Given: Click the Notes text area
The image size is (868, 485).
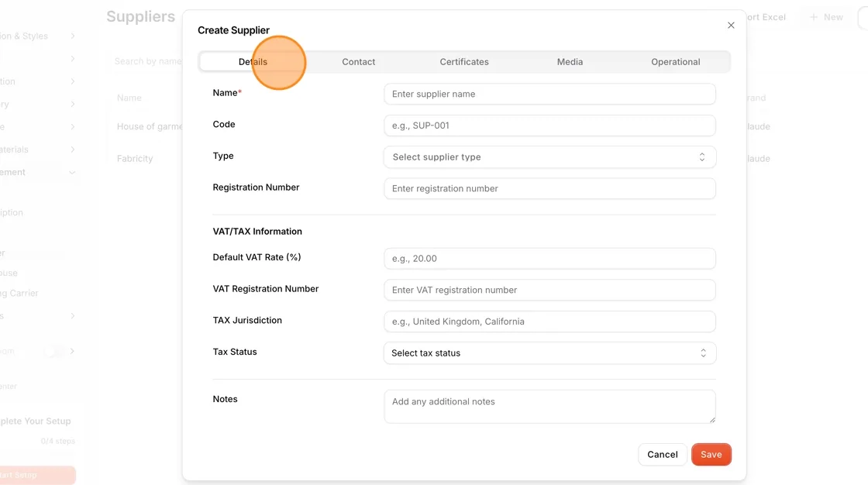Looking at the screenshot, I should tap(549, 407).
